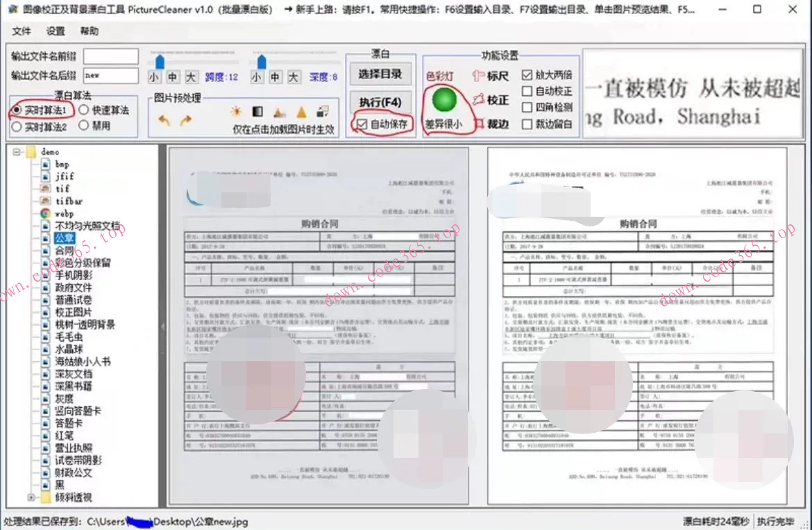
Task: Open the 文件 menu
Action: pos(22,31)
